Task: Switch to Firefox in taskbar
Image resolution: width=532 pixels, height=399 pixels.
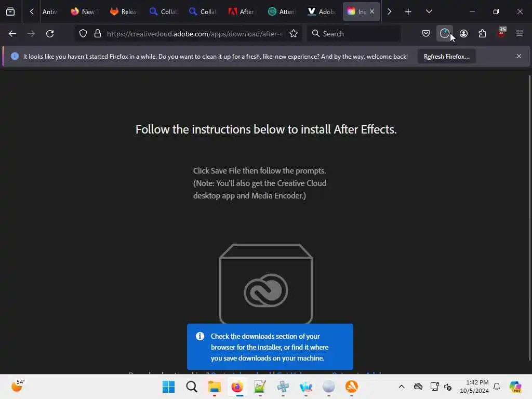Action: coord(237,387)
